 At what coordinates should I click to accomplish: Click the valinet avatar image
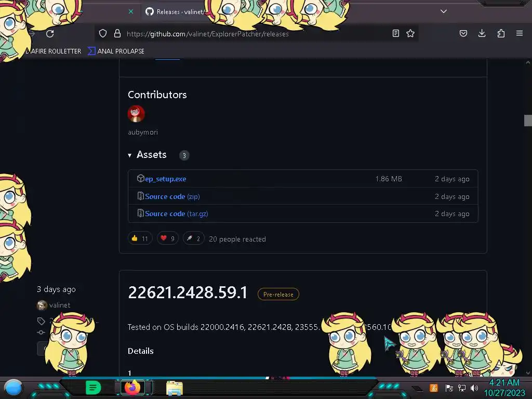pyautogui.click(x=42, y=305)
